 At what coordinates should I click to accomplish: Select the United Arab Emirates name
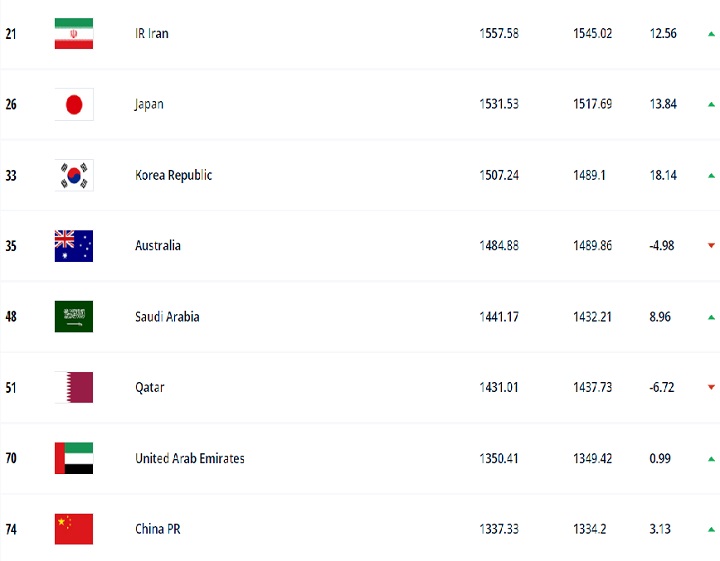[x=190, y=458]
